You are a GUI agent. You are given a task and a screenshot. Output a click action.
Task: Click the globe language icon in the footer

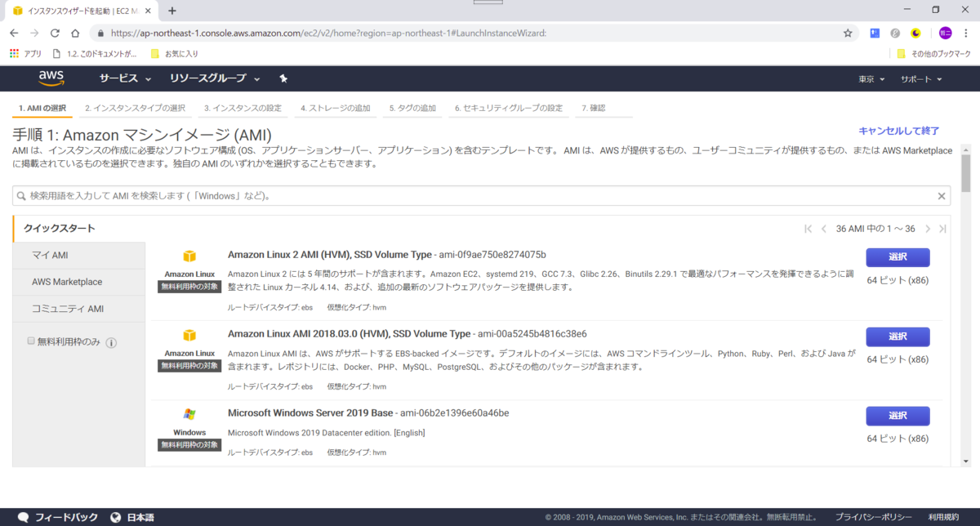[116, 517]
